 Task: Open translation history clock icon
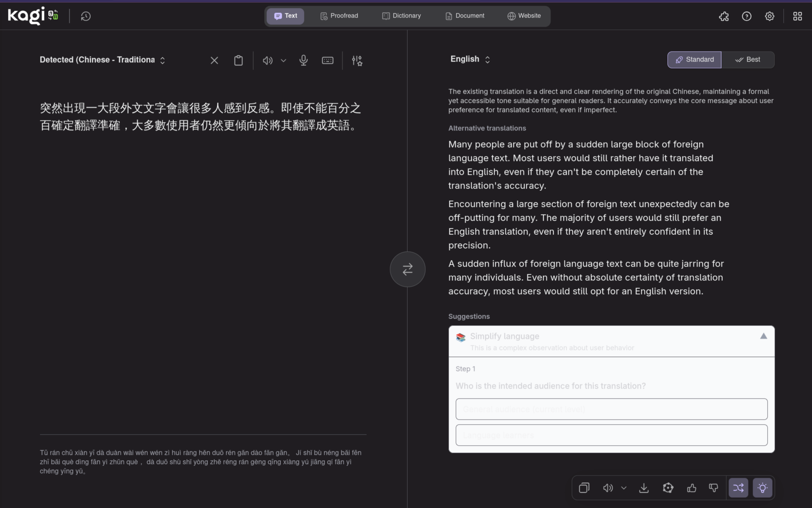[x=86, y=16]
